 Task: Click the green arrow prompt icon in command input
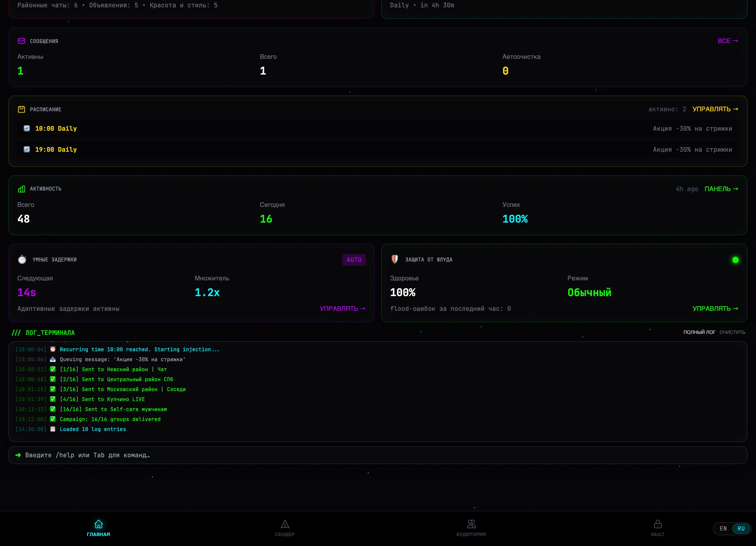pyautogui.click(x=18, y=455)
